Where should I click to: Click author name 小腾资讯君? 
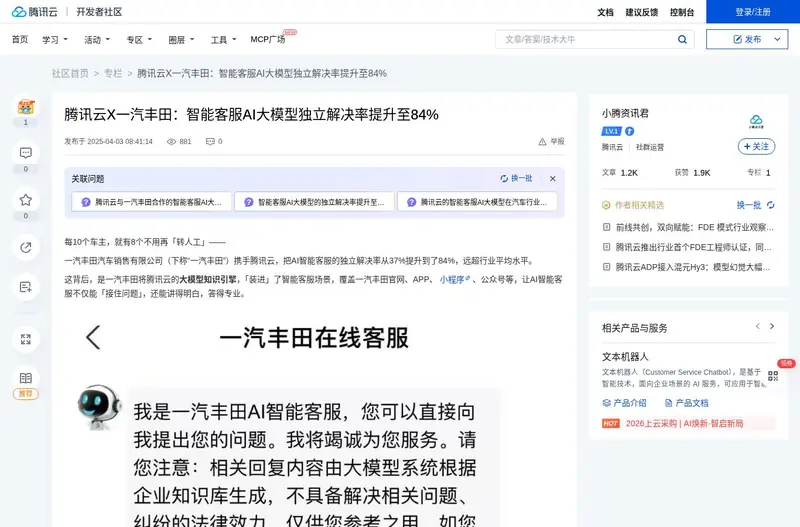point(625,113)
